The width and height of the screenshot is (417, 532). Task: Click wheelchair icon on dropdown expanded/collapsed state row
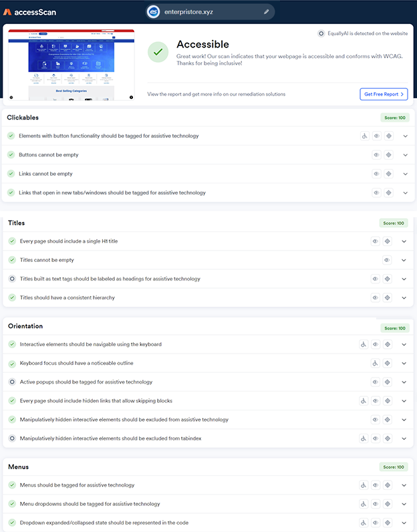click(x=364, y=523)
